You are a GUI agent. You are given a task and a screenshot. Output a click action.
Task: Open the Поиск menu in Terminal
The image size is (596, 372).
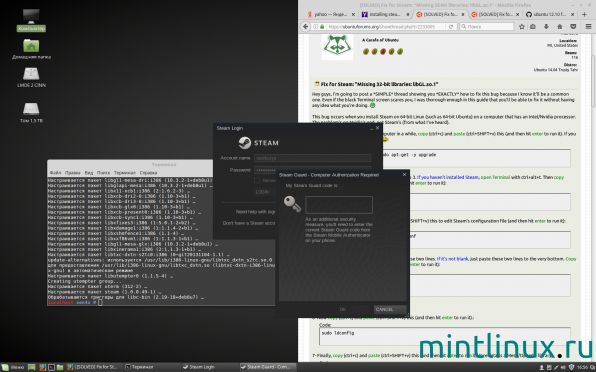103,173
